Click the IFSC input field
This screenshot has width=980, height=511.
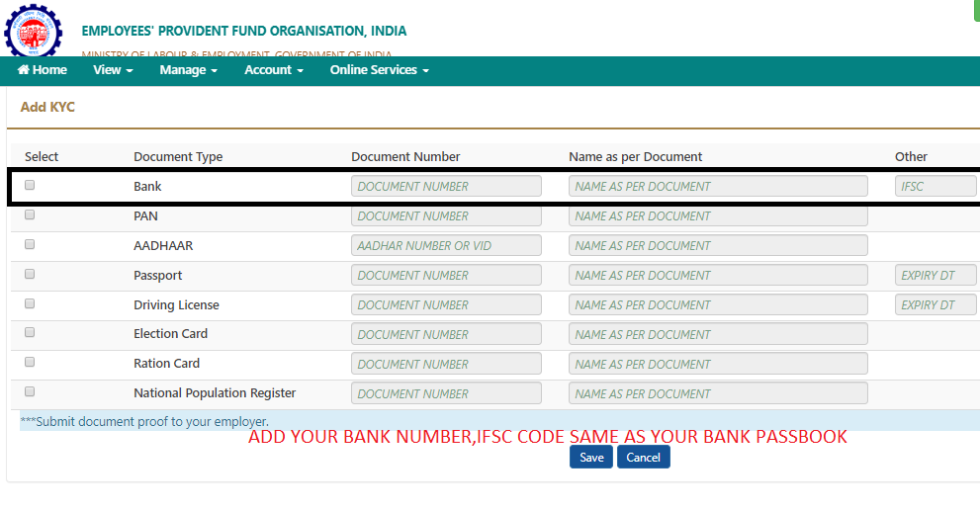pyautogui.click(x=935, y=186)
